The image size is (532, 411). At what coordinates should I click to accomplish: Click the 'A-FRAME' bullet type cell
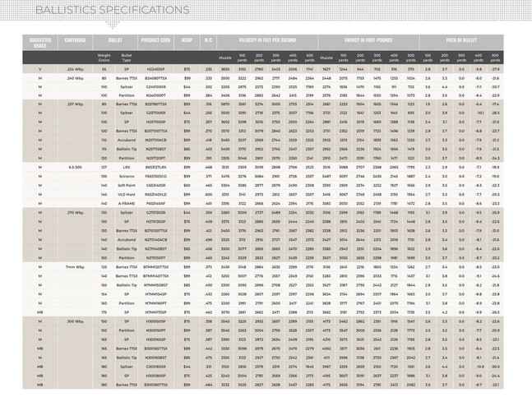click(x=127, y=204)
